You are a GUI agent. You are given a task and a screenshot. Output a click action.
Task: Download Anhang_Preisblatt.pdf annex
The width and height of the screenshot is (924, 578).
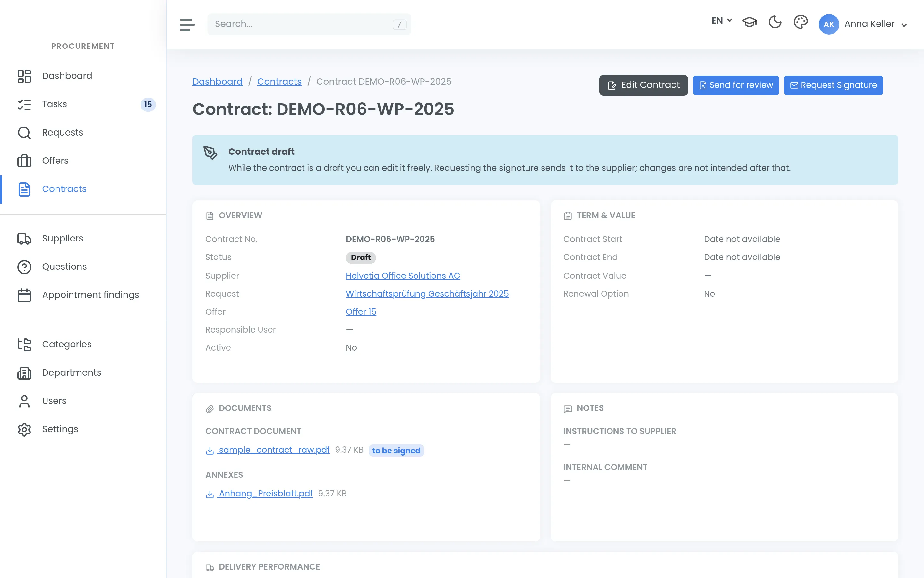click(x=265, y=494)
